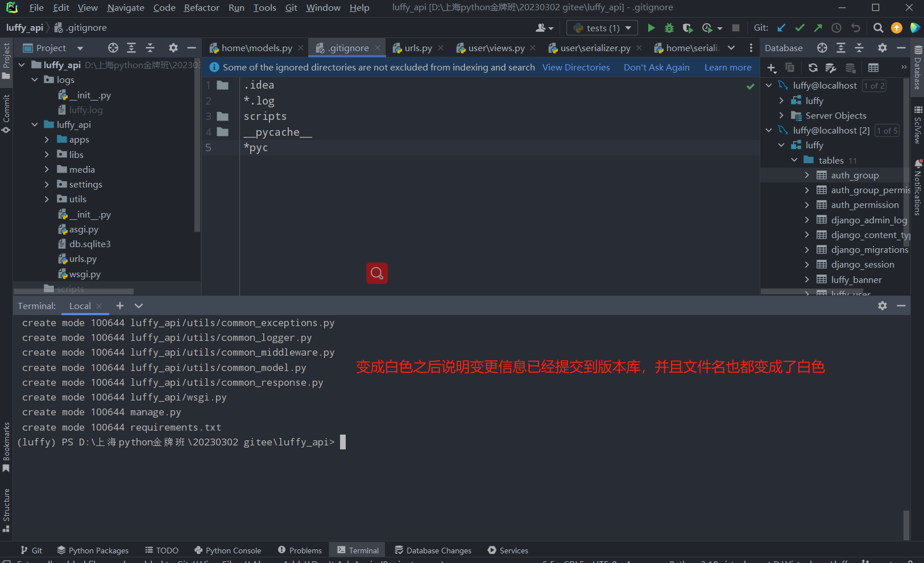Collapse the logs folder
Image resolution: width=924 pixels, height=563 pixels.
35,80
